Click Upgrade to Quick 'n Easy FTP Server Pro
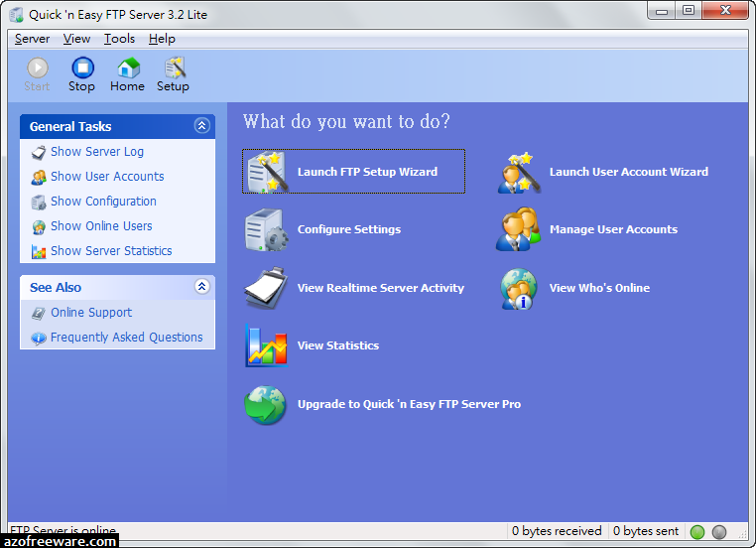 pyautogui.click(x=409, y=404)
